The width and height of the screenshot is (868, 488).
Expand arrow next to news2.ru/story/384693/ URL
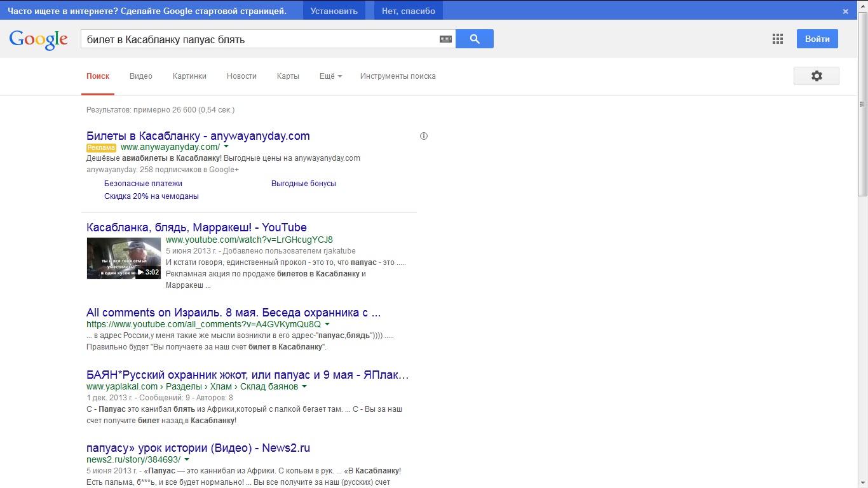pos(187,459)
